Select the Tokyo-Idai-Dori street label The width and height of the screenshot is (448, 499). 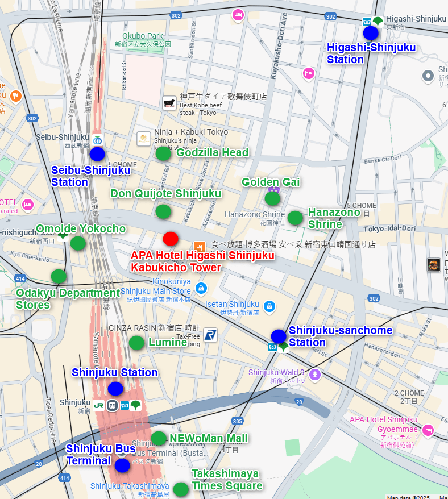[x=389, y=229]
